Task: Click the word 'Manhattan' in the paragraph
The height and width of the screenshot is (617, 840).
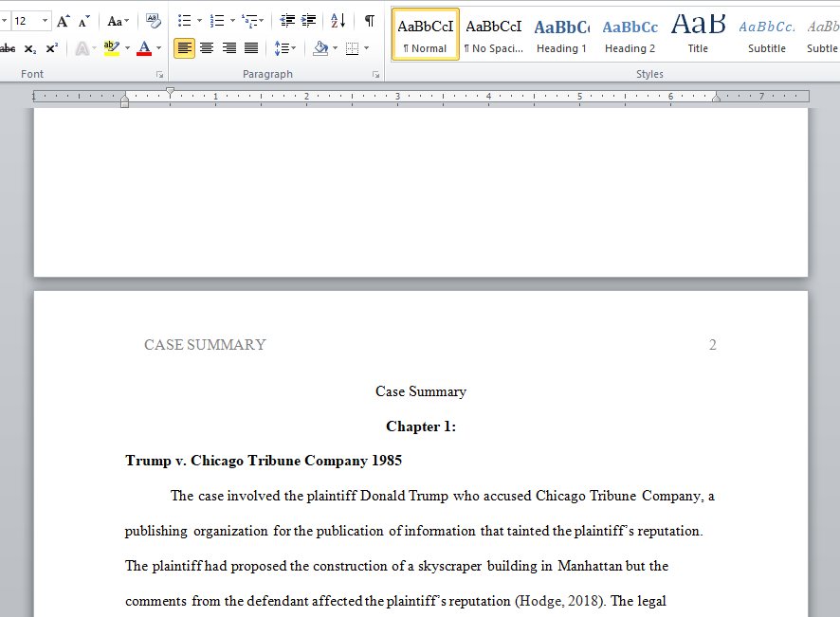Action: pyautogui.click(x=590, y=566)
